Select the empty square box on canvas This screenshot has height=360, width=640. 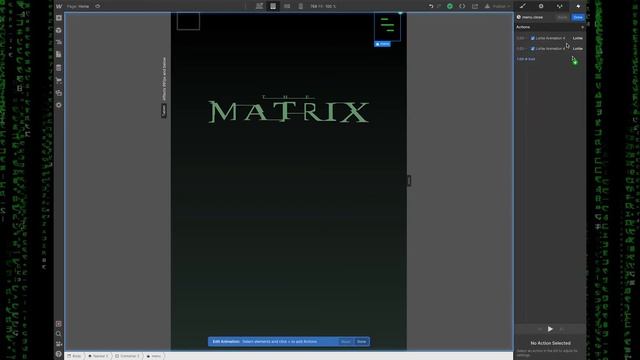188,21
